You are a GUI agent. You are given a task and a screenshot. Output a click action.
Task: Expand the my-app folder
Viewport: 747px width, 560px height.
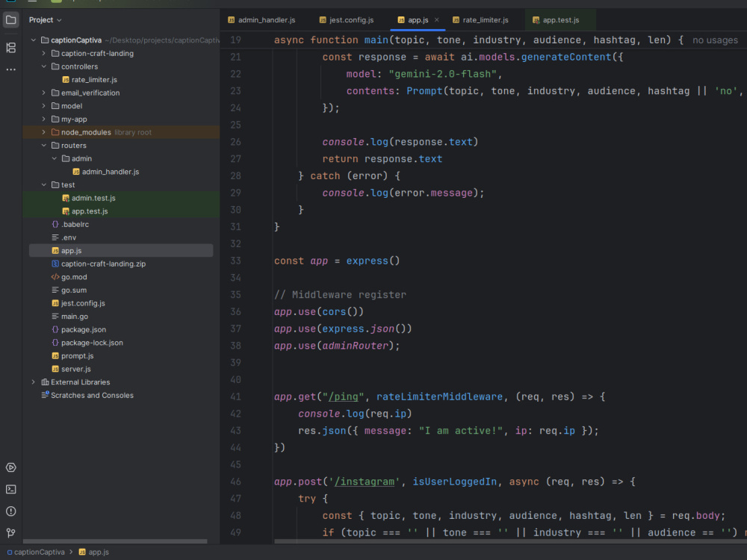44,119
